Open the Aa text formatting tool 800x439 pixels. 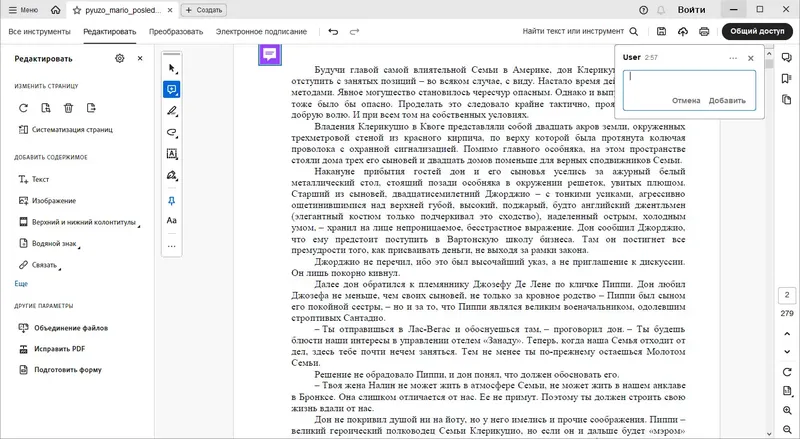point(172,221)
